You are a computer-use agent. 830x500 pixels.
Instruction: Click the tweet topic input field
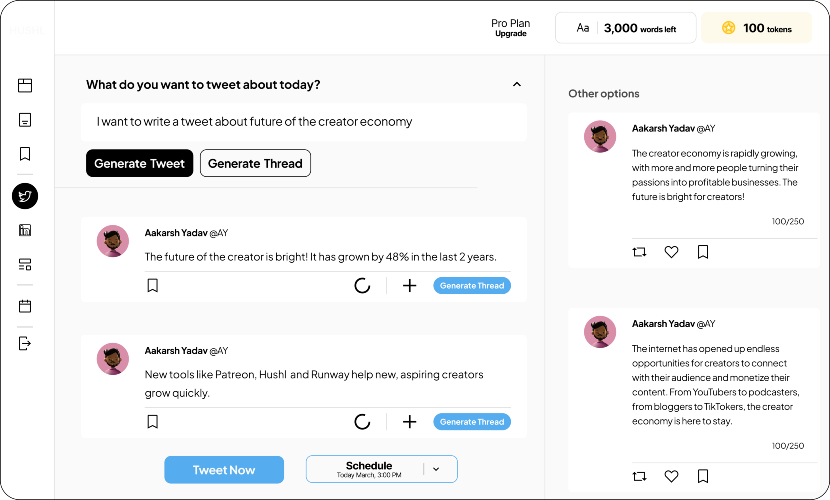tap(304, 122)
